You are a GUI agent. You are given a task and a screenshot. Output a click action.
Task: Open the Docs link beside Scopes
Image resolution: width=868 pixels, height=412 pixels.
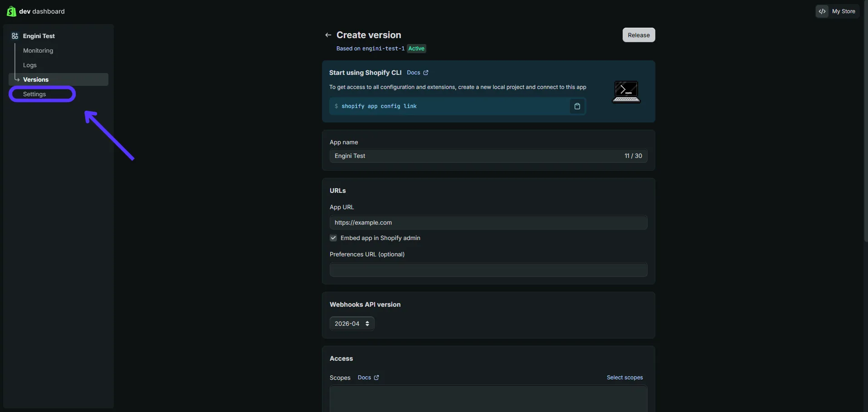368,378
